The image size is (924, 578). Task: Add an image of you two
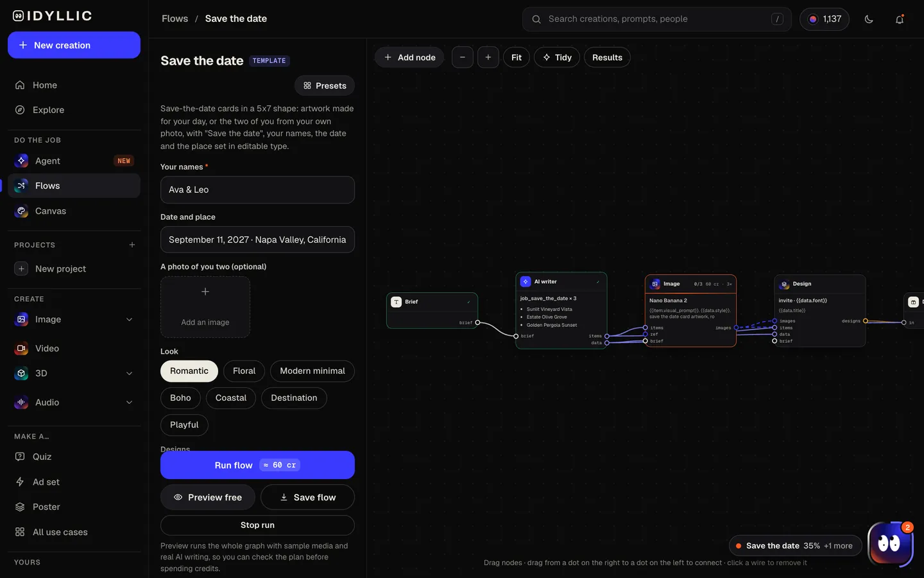(x=205, y=307)
